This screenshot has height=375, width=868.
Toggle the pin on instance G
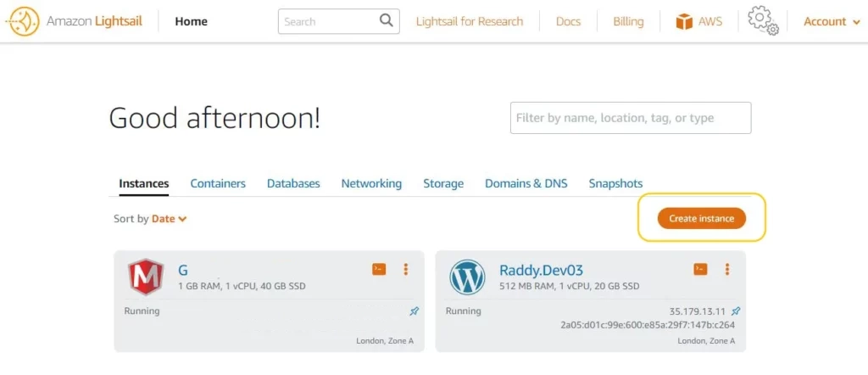[415, 311]
